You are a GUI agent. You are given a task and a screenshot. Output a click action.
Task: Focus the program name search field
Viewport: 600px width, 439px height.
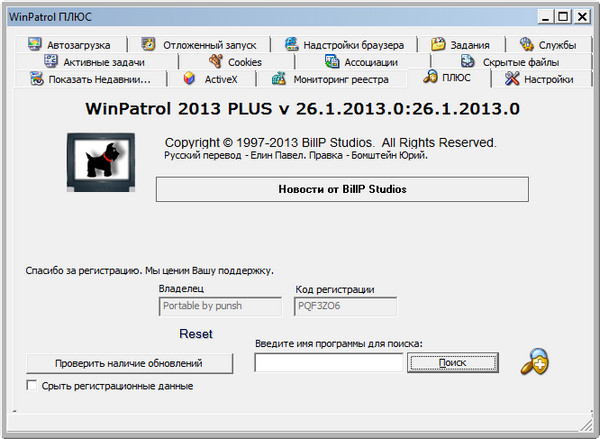[x=329, y=362]
